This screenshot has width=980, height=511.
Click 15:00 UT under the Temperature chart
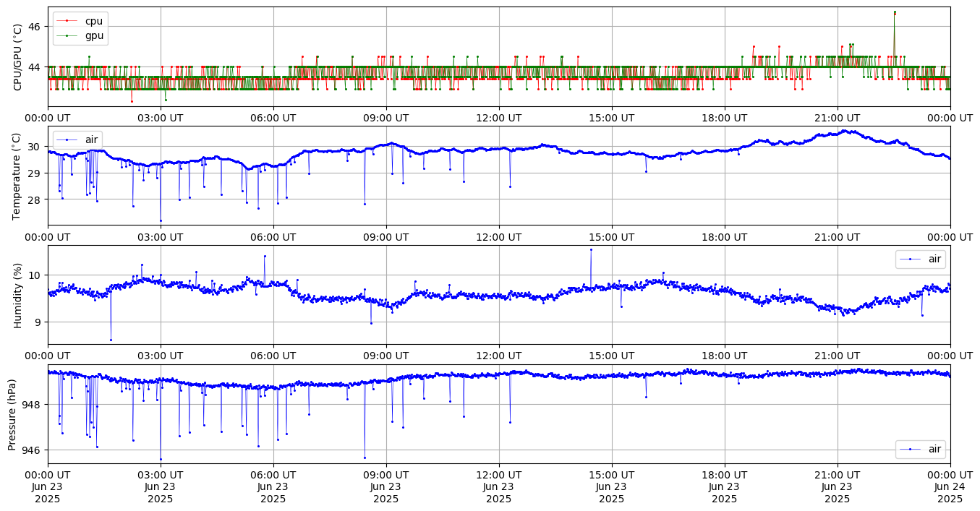(612, 237)
